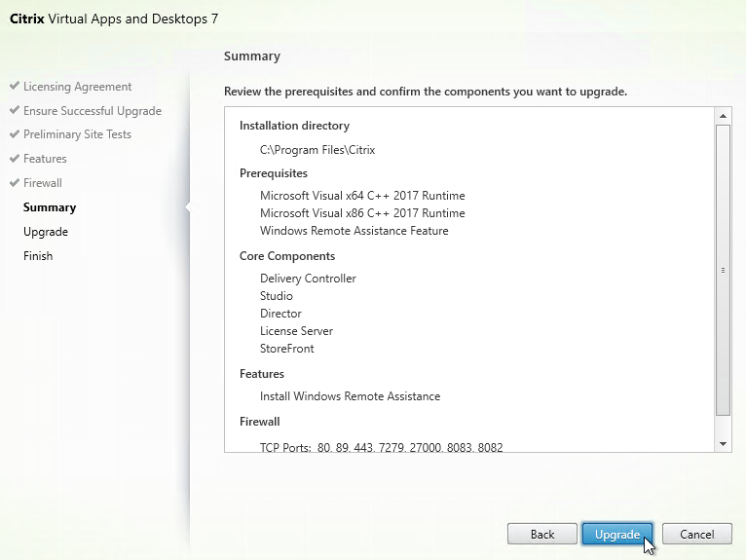Select the C:\Program Files\Citrix path text
Viewport: 746px width, 560px height.
point(317,150)
